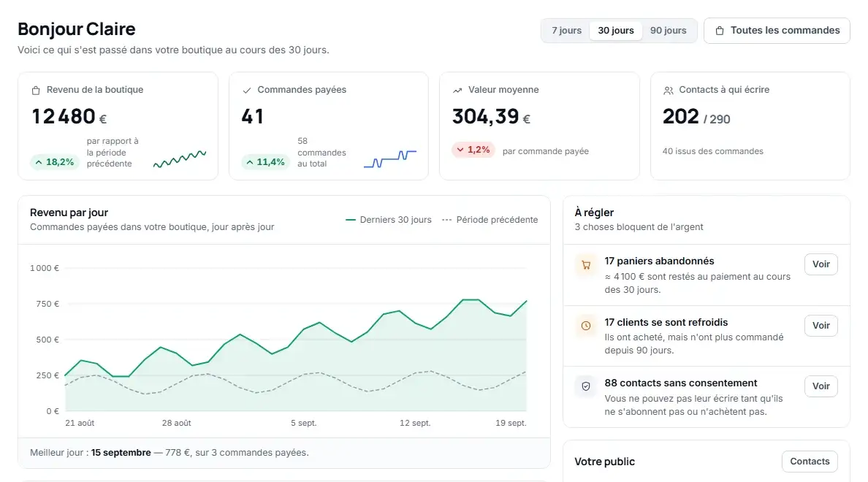Switch to the 7 jours range
Image resolution: width=868 pixels, height=482 pixels.
pos(566,31)
